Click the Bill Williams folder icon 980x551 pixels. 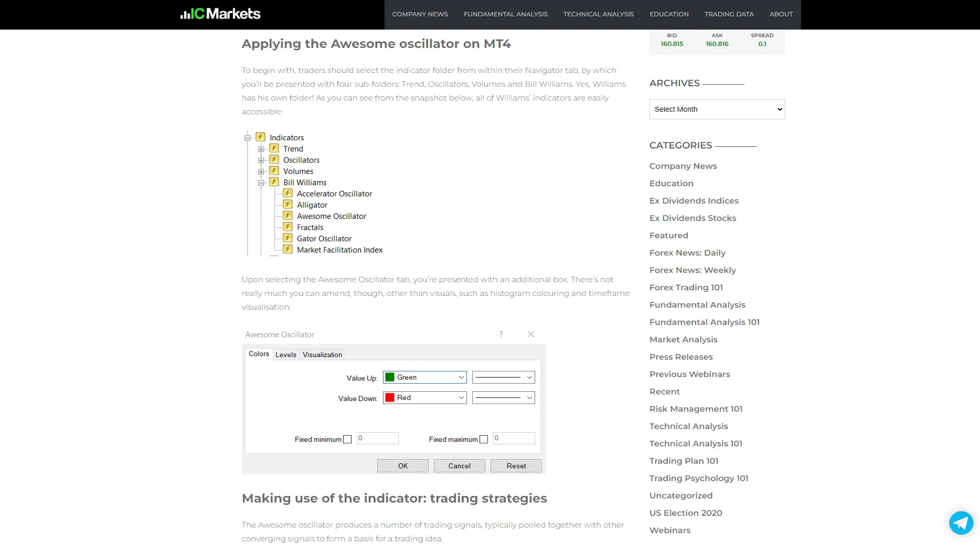pyautogui.click(x=274, y=182)
